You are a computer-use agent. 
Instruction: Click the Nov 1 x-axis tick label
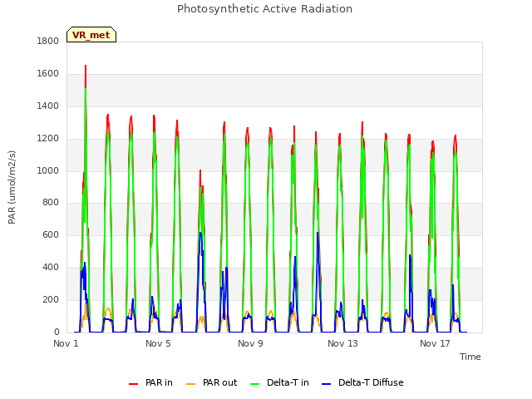click(x=66, y=343)
